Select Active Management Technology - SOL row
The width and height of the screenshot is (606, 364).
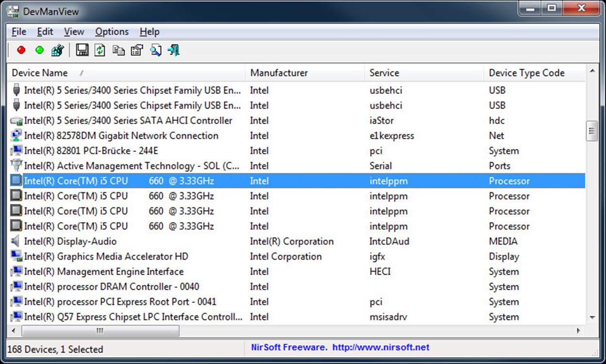pos(296,166)
